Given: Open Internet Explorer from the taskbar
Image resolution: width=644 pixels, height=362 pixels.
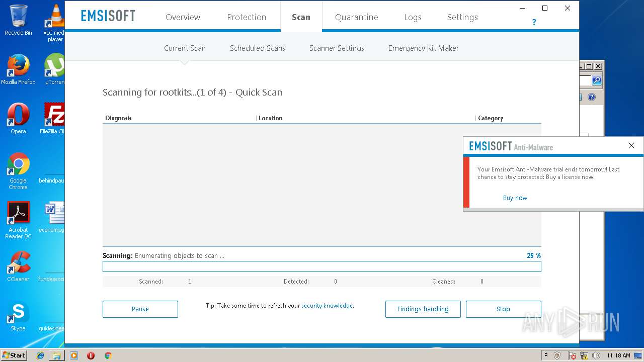Looking at the screenshot, I should (x=40, y=355).
